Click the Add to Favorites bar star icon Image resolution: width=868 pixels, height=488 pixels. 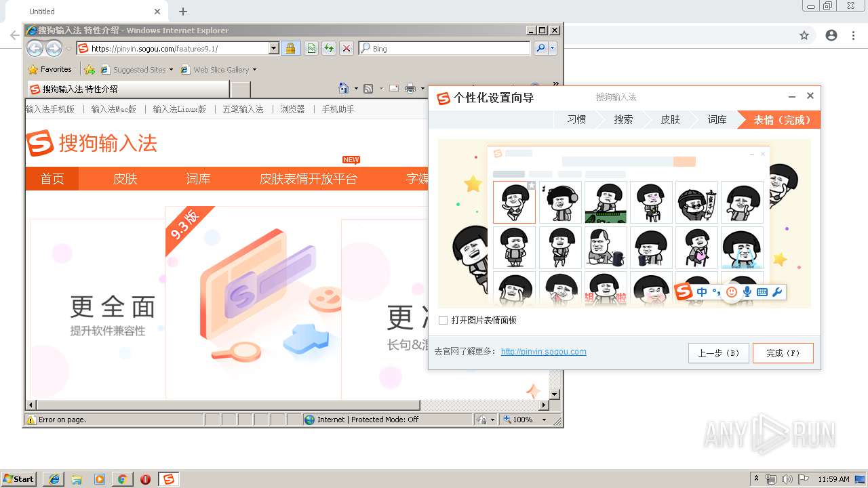[x=90, y=69]
